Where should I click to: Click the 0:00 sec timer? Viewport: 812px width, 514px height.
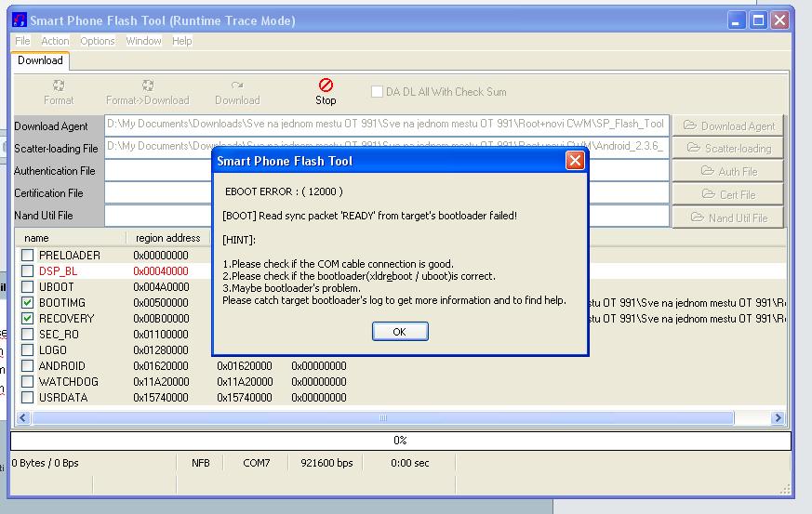[x=410, y=463]
